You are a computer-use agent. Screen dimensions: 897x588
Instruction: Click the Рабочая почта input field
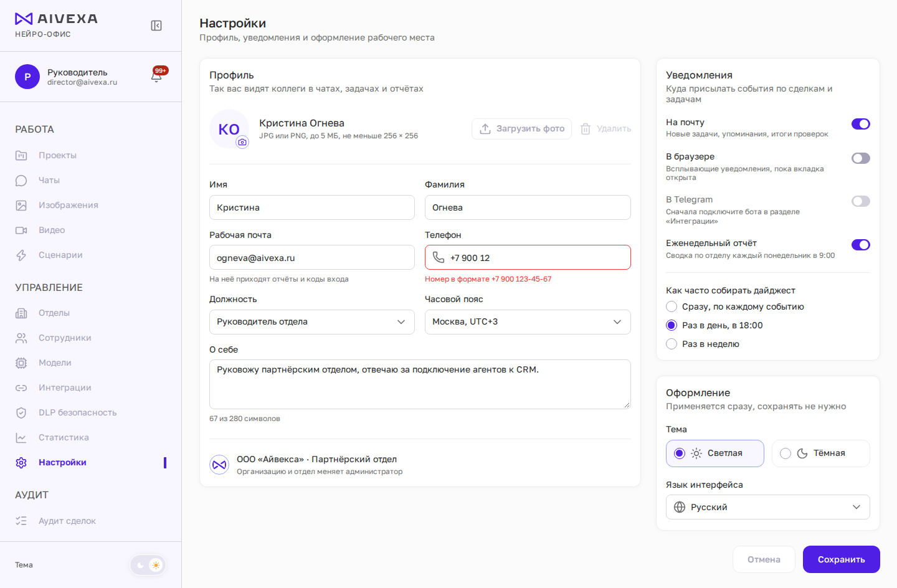click(312, 257)
